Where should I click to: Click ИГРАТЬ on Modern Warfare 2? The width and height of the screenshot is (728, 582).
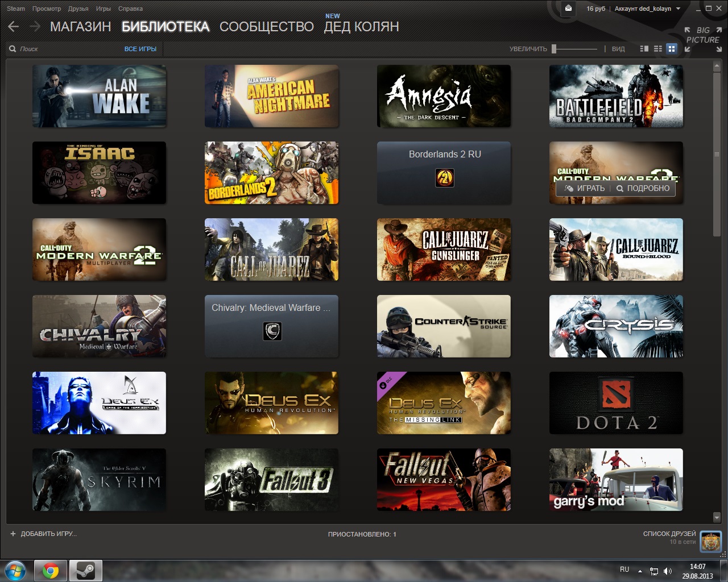tap(584, 188)
